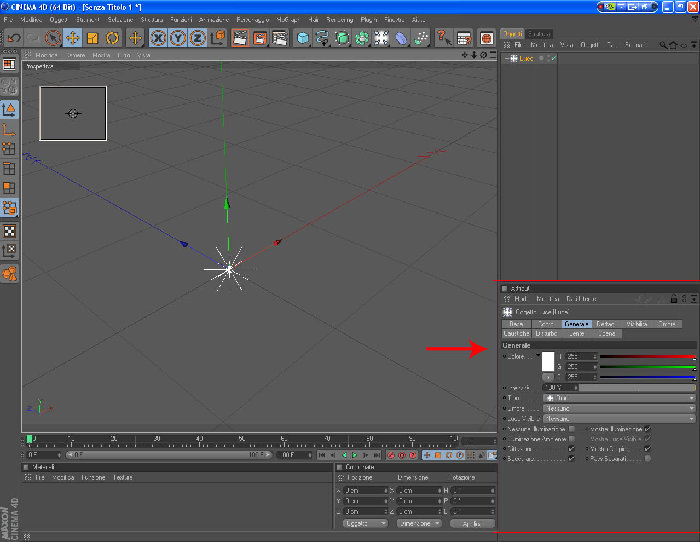
Task: Click the Undo arrow icon in toolbar
Action: (x=14, y=38)
